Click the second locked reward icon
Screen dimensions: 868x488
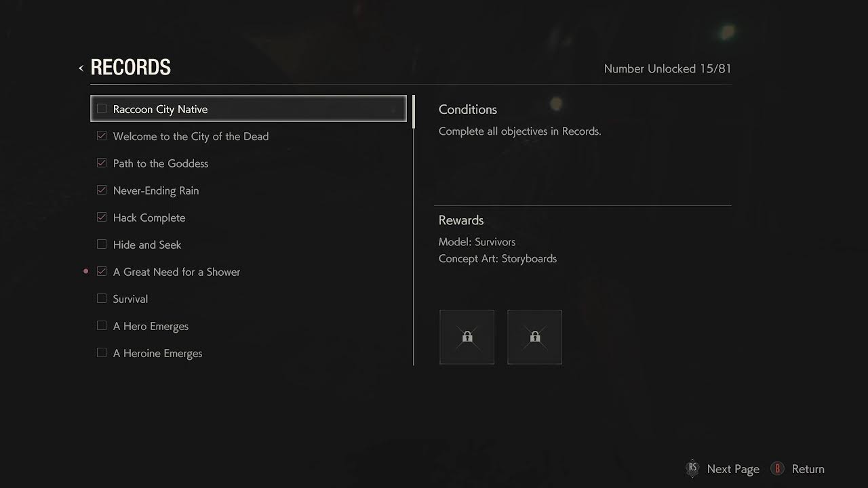coord(534,337)
